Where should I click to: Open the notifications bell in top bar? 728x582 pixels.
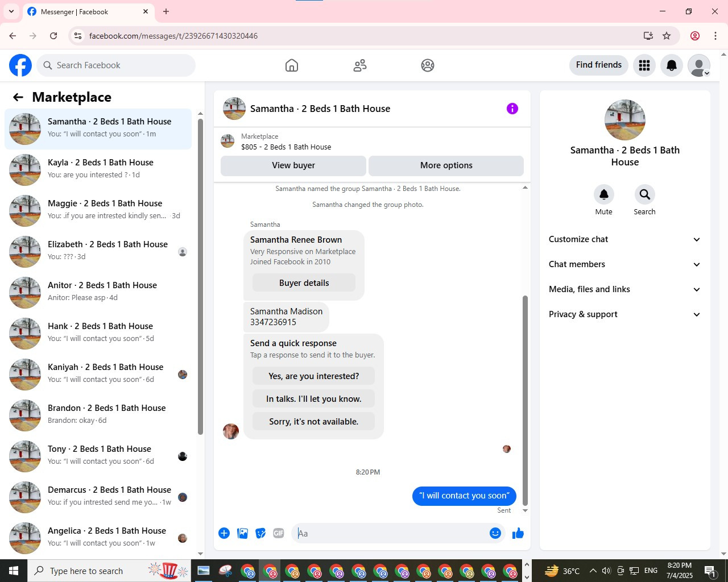tap(672, 65)
